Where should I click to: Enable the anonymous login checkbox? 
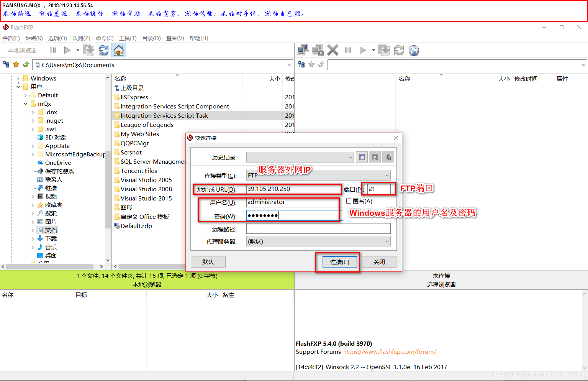coord(349,201)
